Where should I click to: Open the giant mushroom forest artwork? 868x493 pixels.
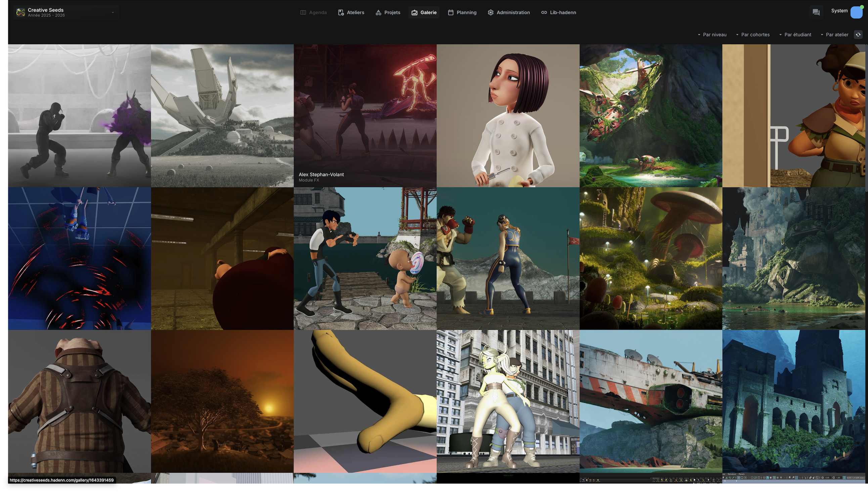651,259
